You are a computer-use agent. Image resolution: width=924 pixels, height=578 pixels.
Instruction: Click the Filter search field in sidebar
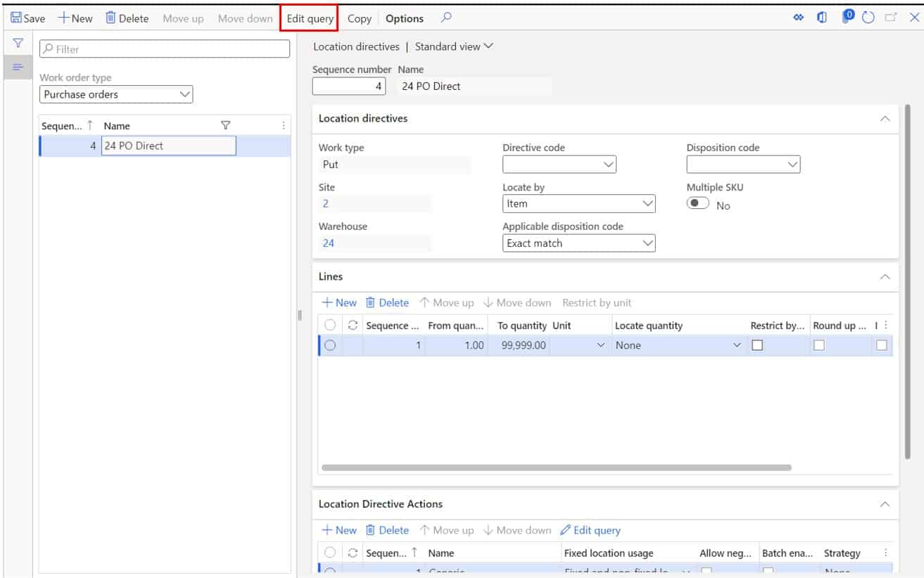(165, 49)
